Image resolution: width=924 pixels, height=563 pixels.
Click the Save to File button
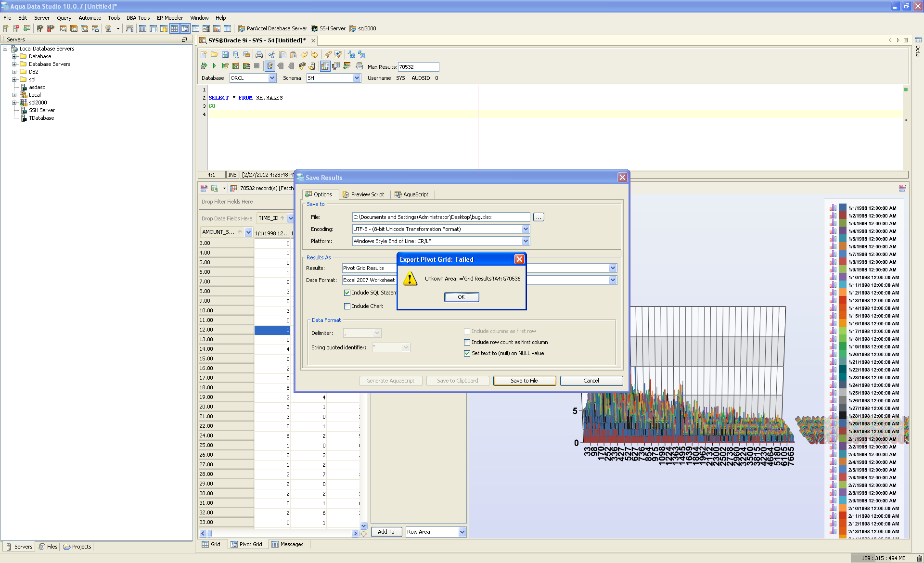[x=524, y=381]
